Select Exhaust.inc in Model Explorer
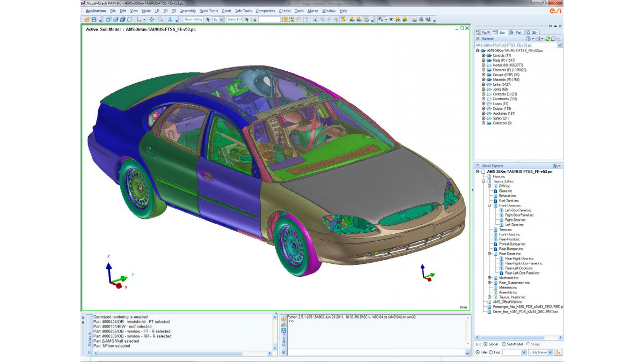Image resolution: width=644 pixels, height=362 pixels. [x=508, y=196]
